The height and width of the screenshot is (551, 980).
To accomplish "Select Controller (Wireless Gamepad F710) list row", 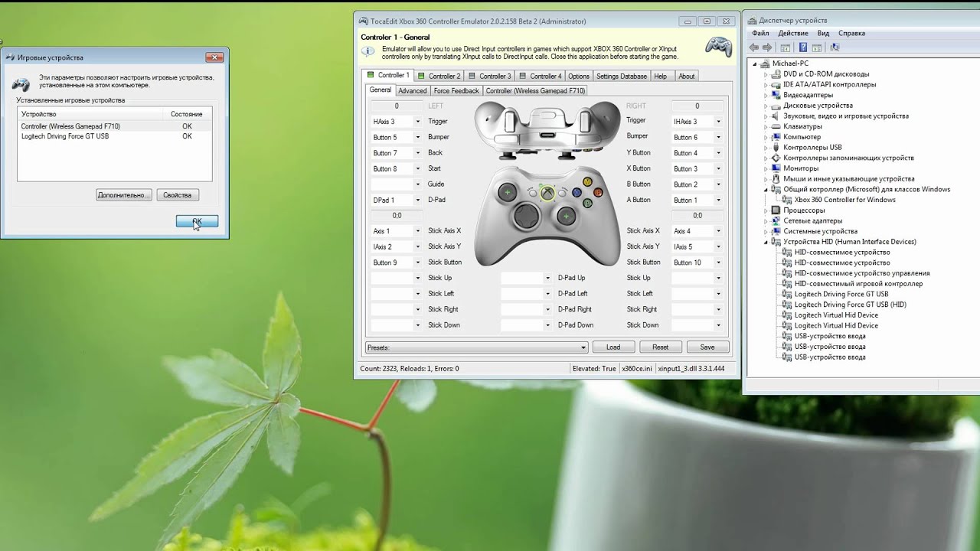I will (115, 126).
